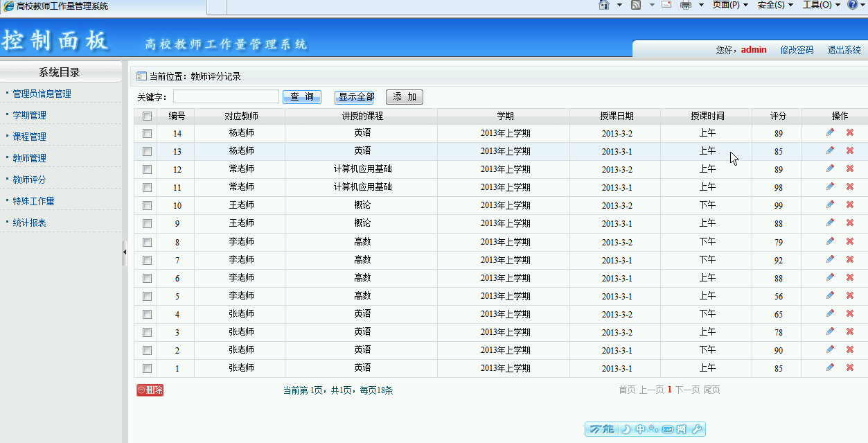
Task: Open the 安全(S) dropdown menu
Action: tap(775, 5)
